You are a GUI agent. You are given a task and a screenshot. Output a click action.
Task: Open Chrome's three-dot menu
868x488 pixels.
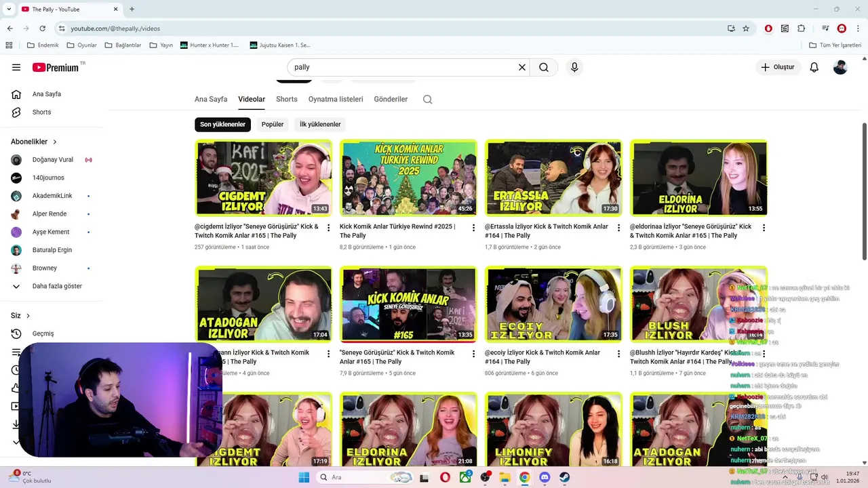[858, 28]
